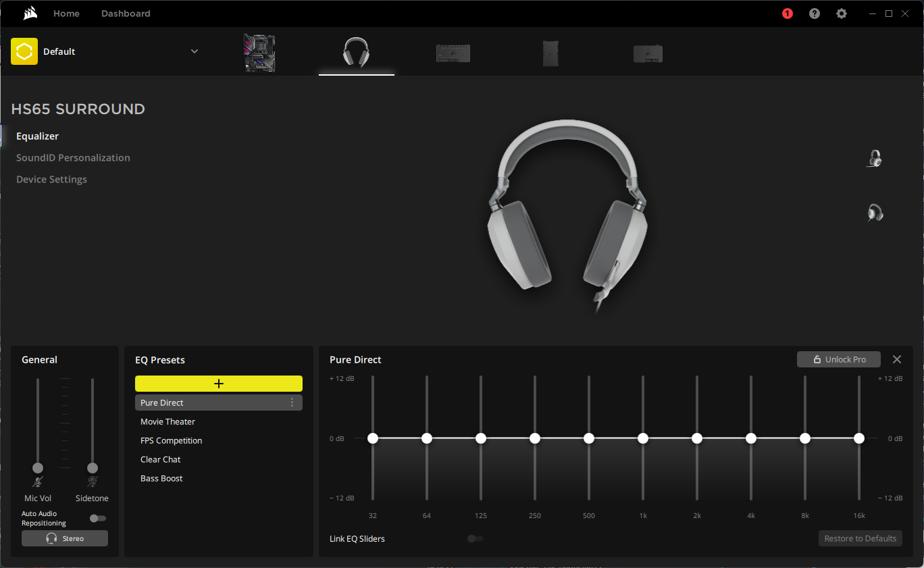The height and width of the screenshot is (568, 924).
Task: Click the 2k EQ slider knob
Action: click(697, 438)
